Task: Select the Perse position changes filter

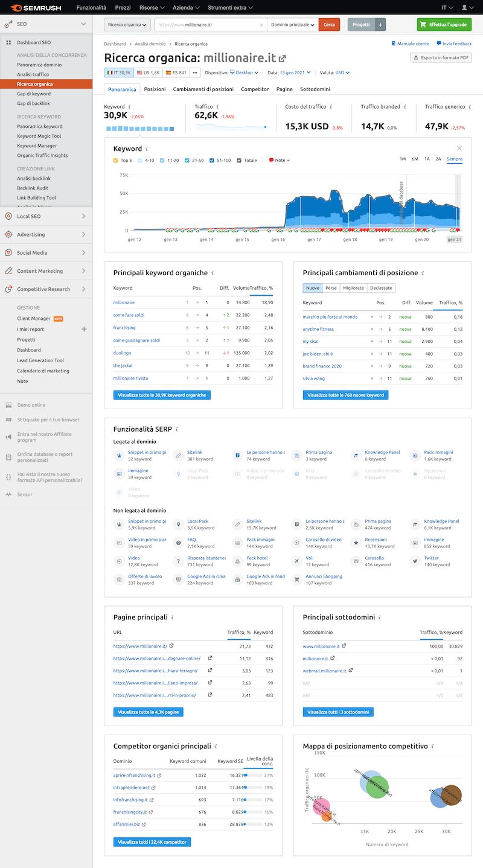Action: [x=331, y=288]
